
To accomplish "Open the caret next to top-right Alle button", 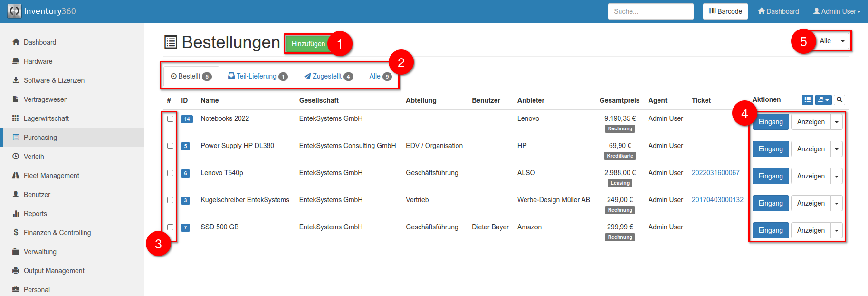I will click(843, 41).
